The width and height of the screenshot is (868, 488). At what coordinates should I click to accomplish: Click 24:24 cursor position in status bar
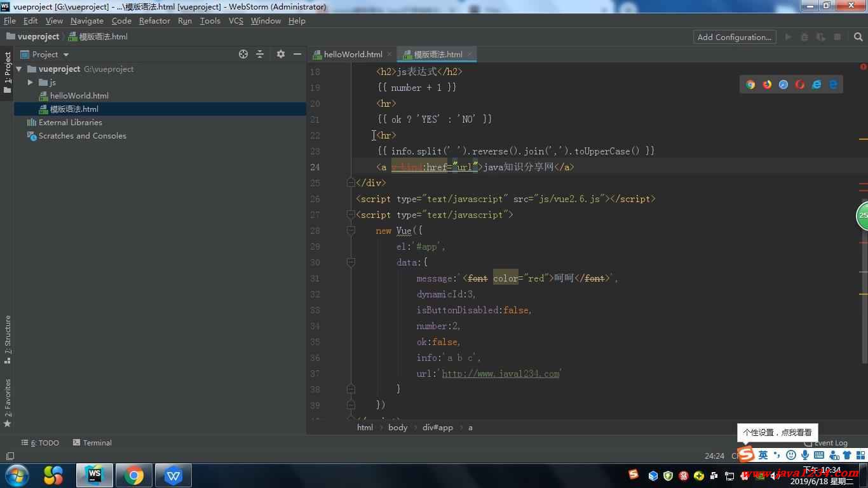tap(714, 456)
